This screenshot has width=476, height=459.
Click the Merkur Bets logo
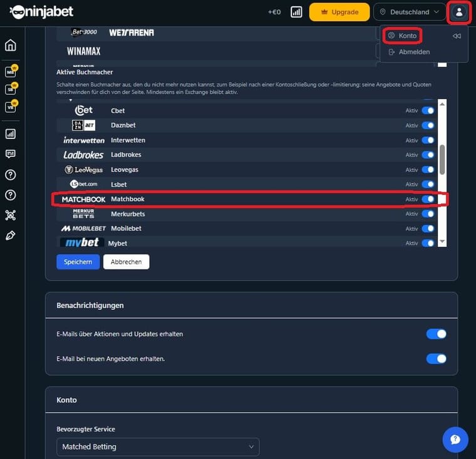click(x=83, y=214)
